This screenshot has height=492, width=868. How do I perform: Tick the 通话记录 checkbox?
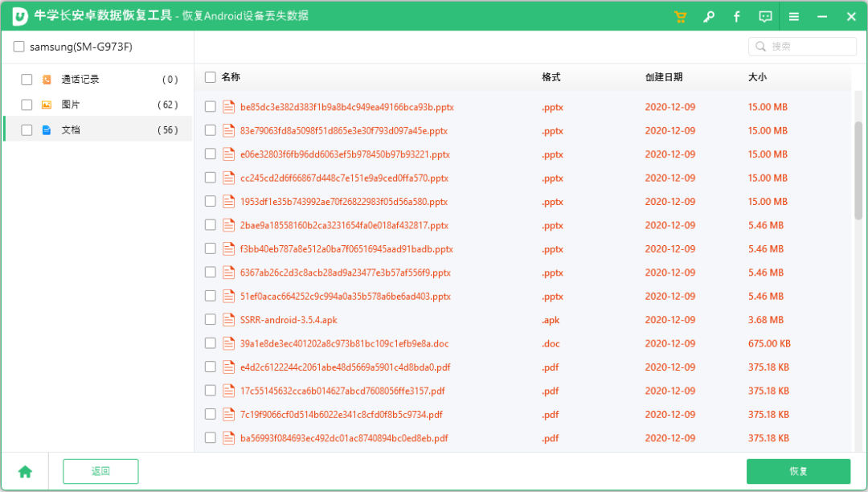point(27,80)
